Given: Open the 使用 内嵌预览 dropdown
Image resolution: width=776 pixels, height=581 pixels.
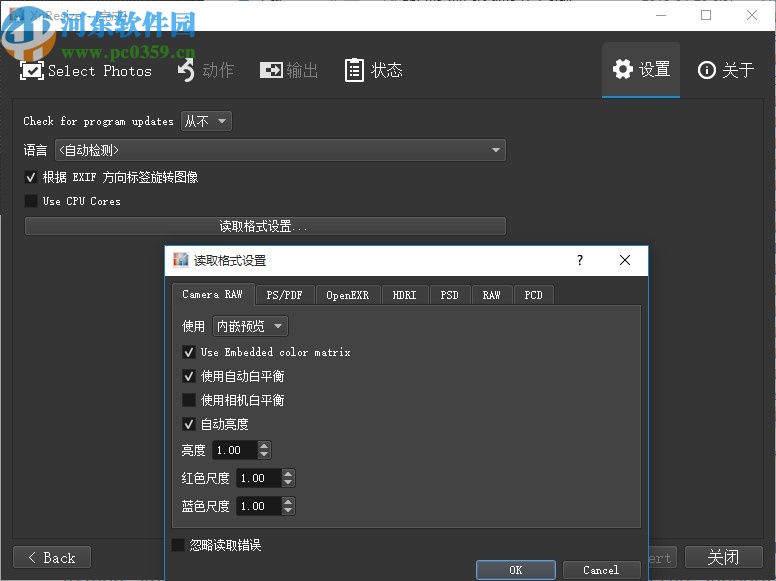Looking at the screenshot, I should 250,326.
